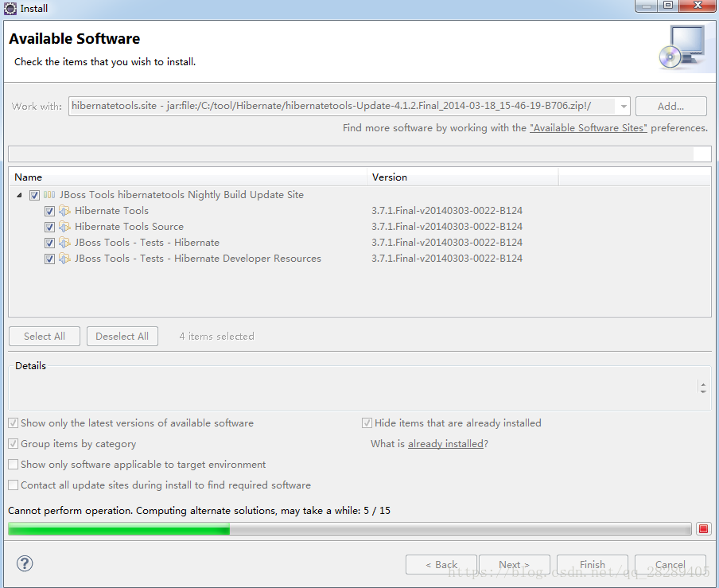Screen dimensions: 719x588
Task: Click the green installation progress bar
Action: 349,529
